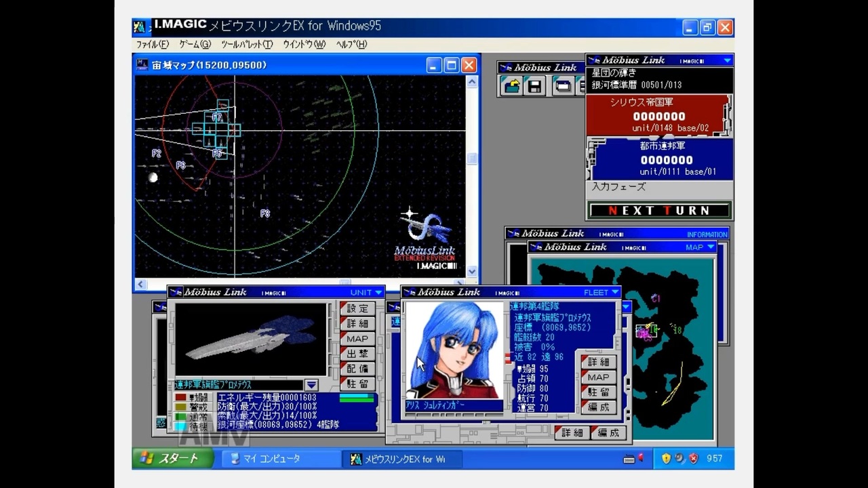Open the UNIT window title dropdown arrow
Screen dimensions: 868x488
pyautogui.click(x=379, y=292)
